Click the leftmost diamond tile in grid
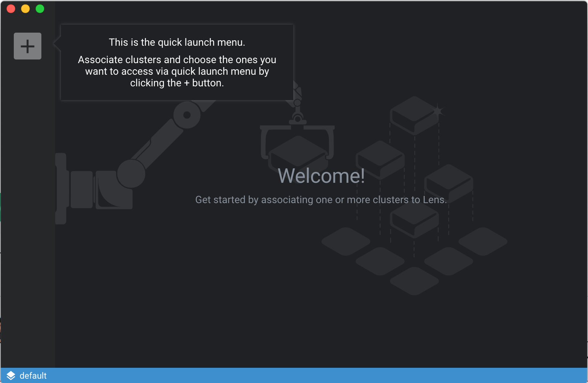Image resolution: width=588 pixels, height=383 pixels. [x=346, y=241]
